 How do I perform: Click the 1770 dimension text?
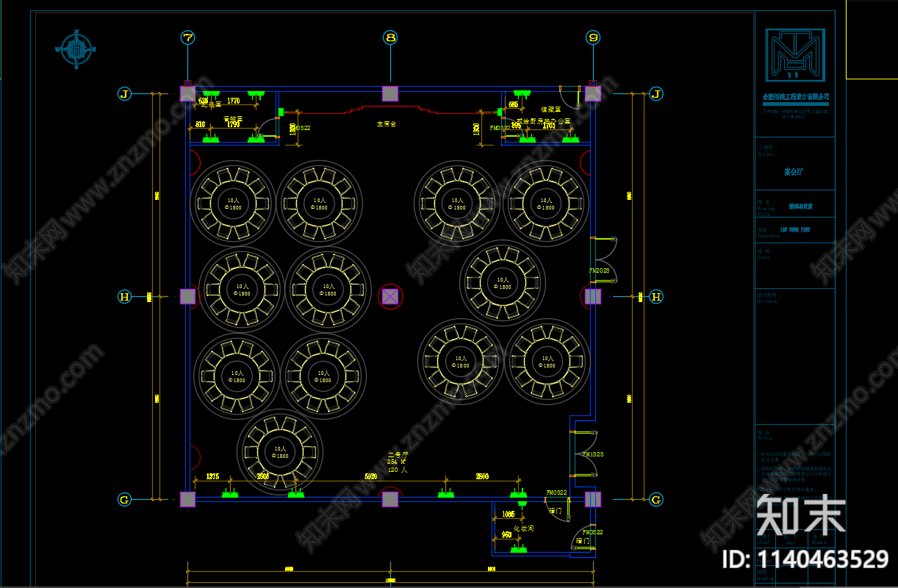pos(234,101)
